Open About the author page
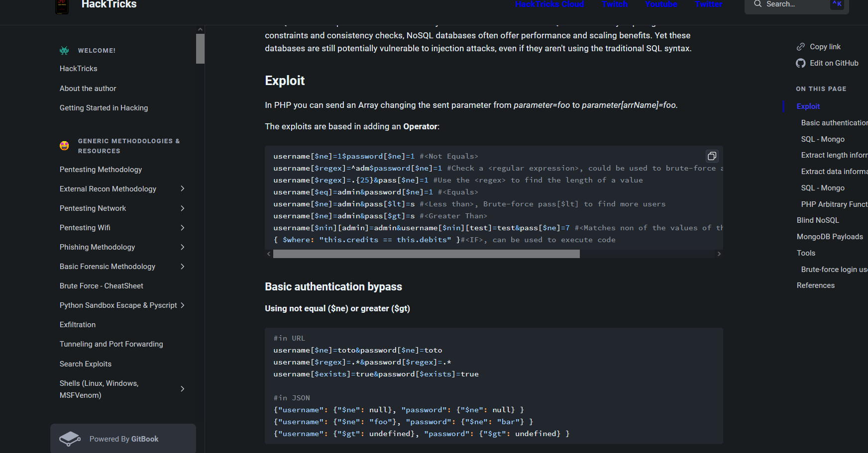868x453 pixels. point(88,89)
